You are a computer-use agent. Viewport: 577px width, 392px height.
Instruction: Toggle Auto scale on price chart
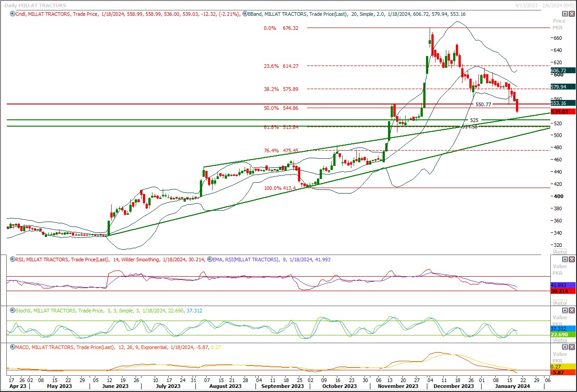coord(560,251)
